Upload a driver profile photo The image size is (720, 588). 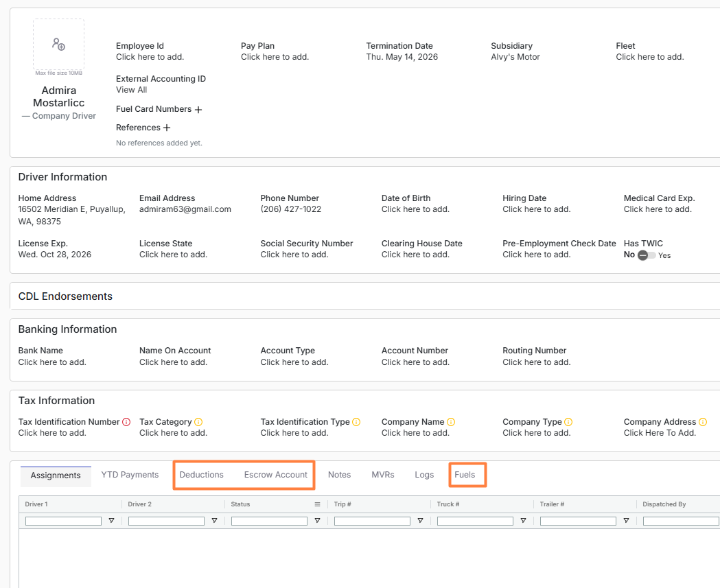pos(58,44)
